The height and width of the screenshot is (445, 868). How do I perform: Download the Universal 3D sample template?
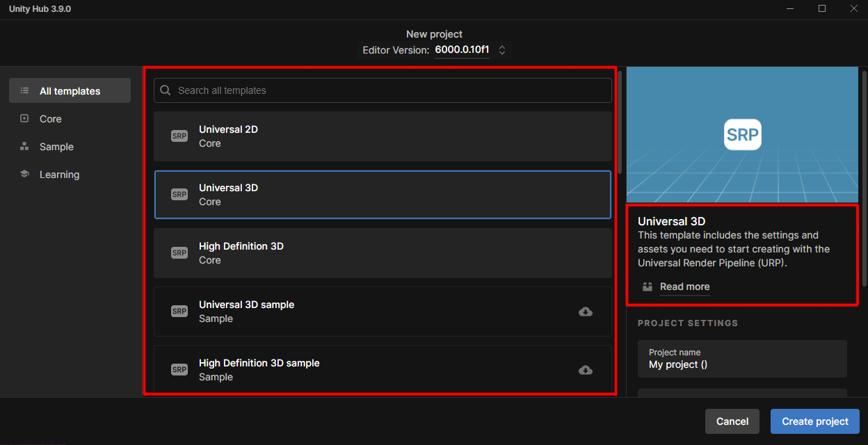click(586, 311)
